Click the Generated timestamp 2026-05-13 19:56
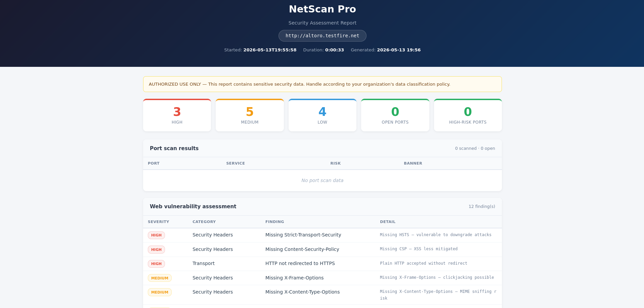This screenshot has width=644, height=308. point(399,50)
